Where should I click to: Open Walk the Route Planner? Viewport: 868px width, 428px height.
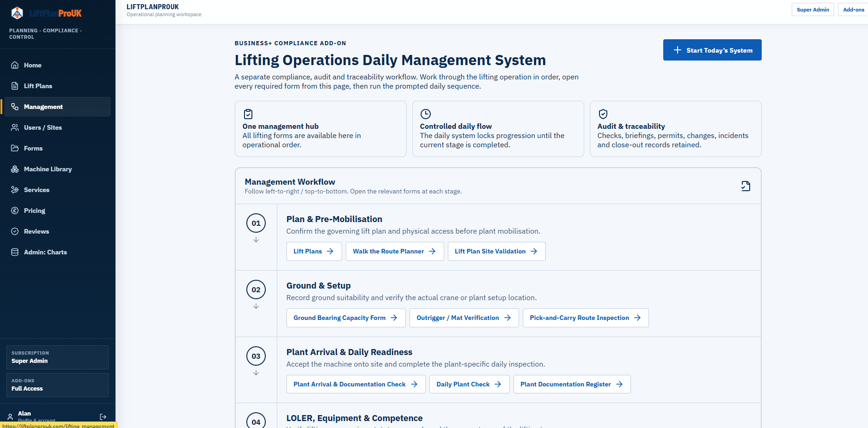(395, 251)
